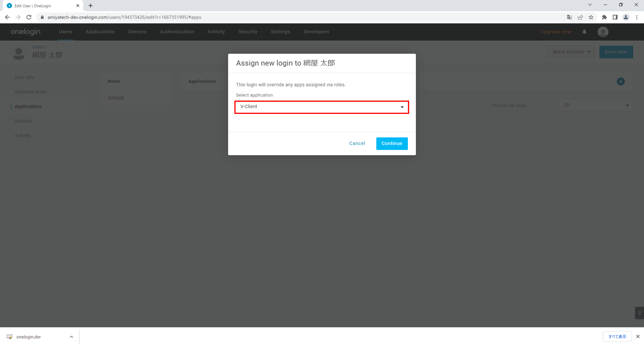This screenshot has width=644, height=346.
Task: Select Devices in sidebar
Action: (x=23, y=121)
